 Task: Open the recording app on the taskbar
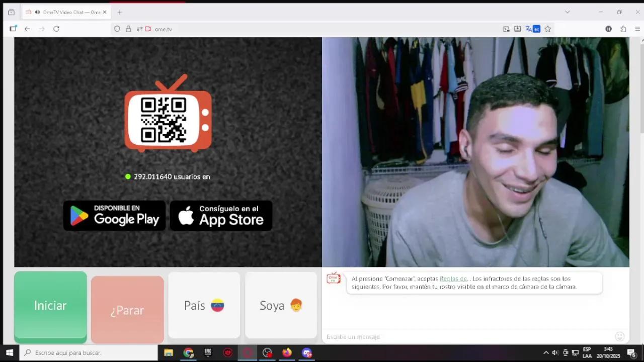click(267, 353)
